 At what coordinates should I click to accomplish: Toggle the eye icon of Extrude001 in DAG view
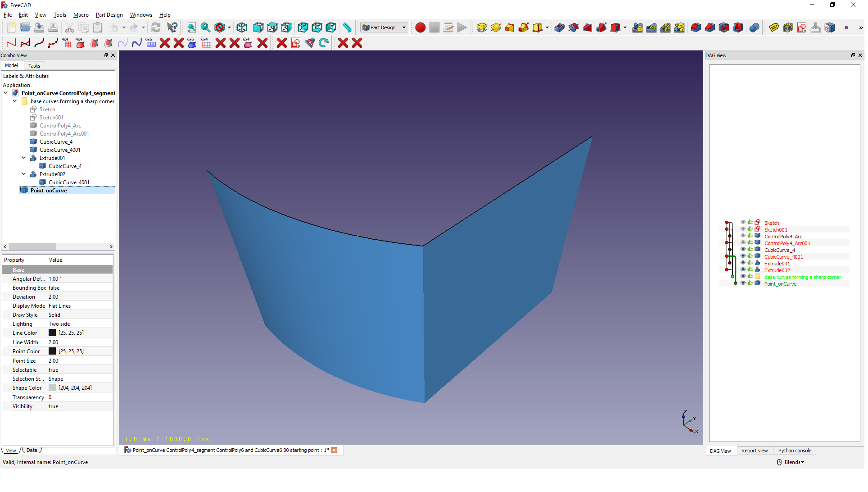click(743, 263)
